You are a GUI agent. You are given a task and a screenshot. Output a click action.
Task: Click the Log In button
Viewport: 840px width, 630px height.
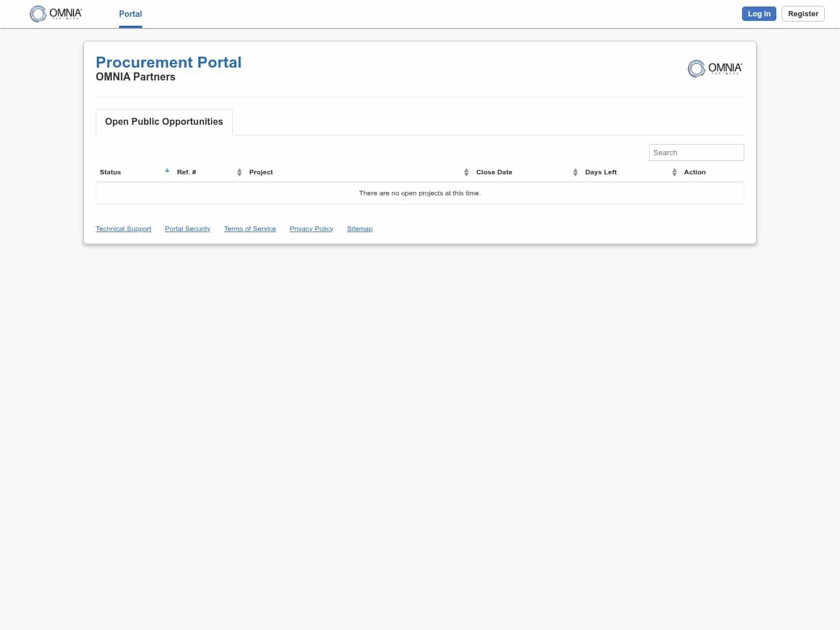[759, 14]
